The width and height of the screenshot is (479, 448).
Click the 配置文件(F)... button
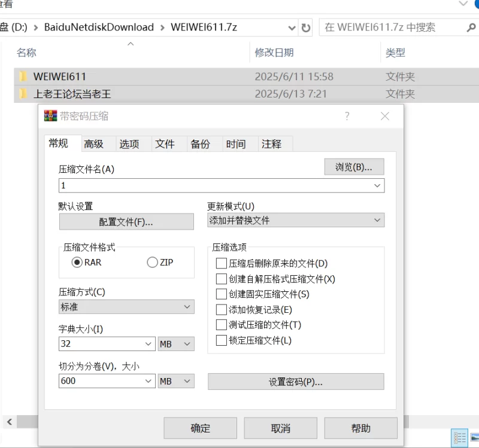pyautogui.click(x=126, y=221)
